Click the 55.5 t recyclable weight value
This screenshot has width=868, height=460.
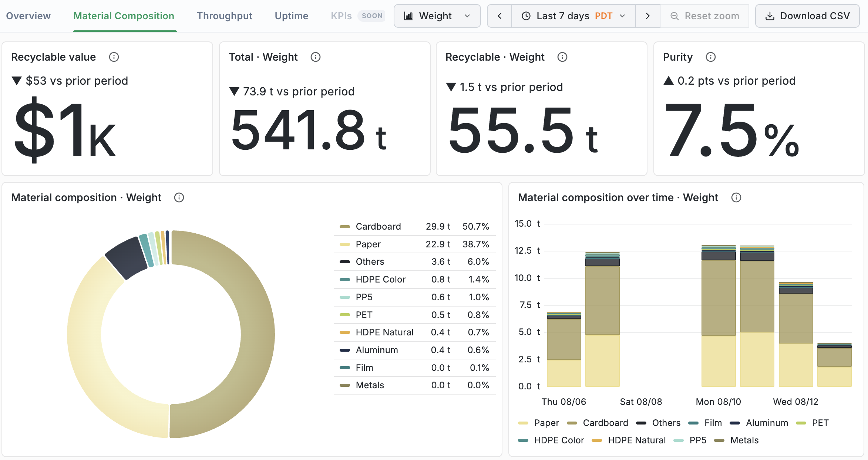tap(523, 130)
